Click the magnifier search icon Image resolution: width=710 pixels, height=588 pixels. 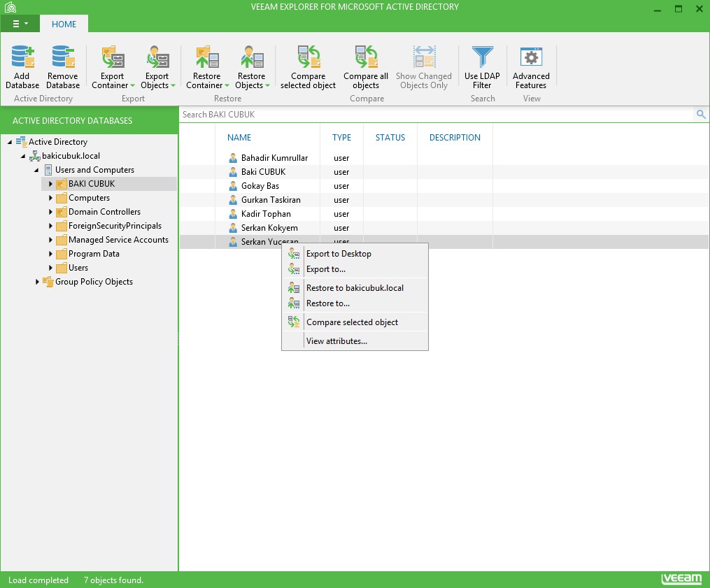point(701,115)
